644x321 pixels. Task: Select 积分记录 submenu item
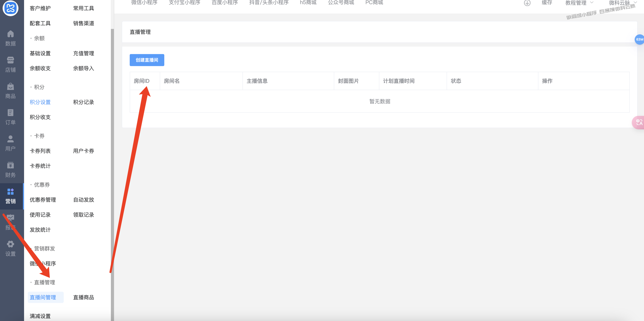[83, 102]
